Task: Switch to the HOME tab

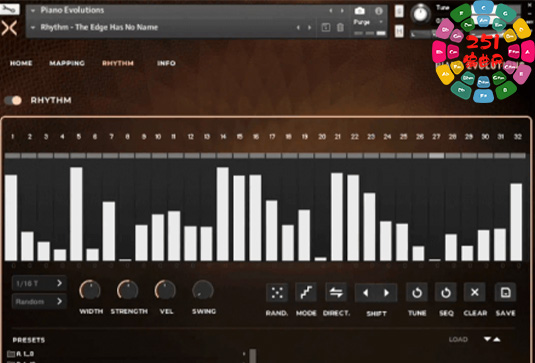Action: point(21,63)
